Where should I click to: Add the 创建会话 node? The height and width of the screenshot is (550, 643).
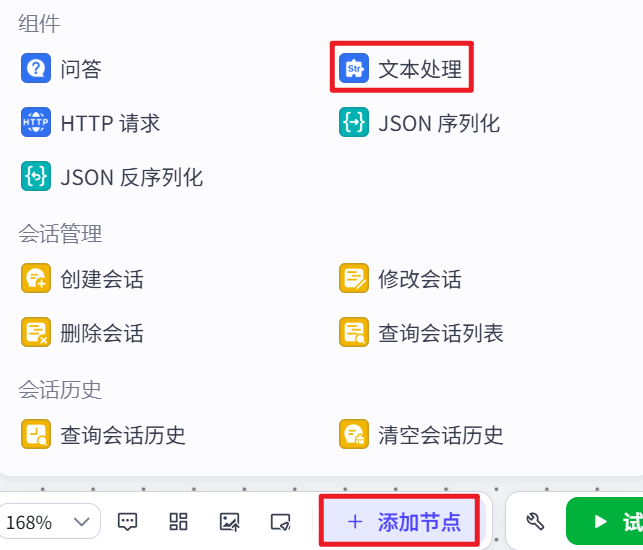pyautogui.click(x=82, y=278)
